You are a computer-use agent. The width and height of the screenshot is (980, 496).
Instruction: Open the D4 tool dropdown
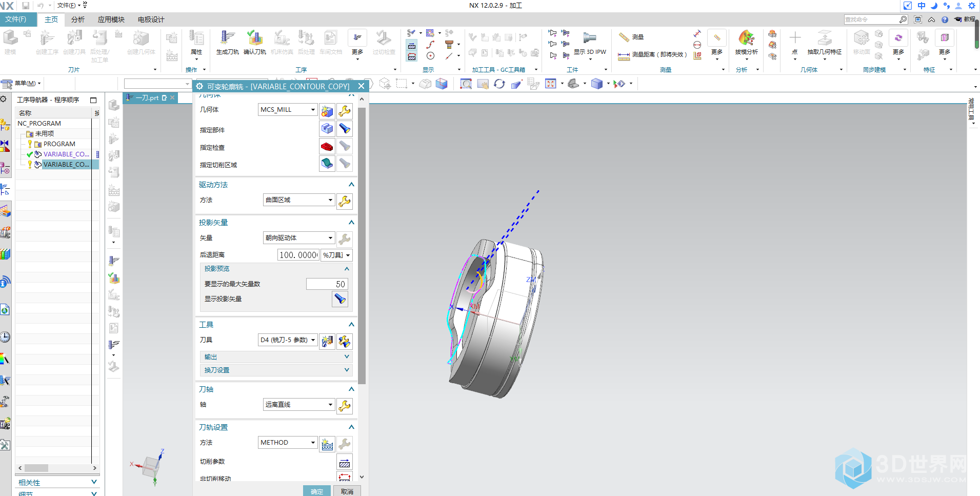point(313,340)
